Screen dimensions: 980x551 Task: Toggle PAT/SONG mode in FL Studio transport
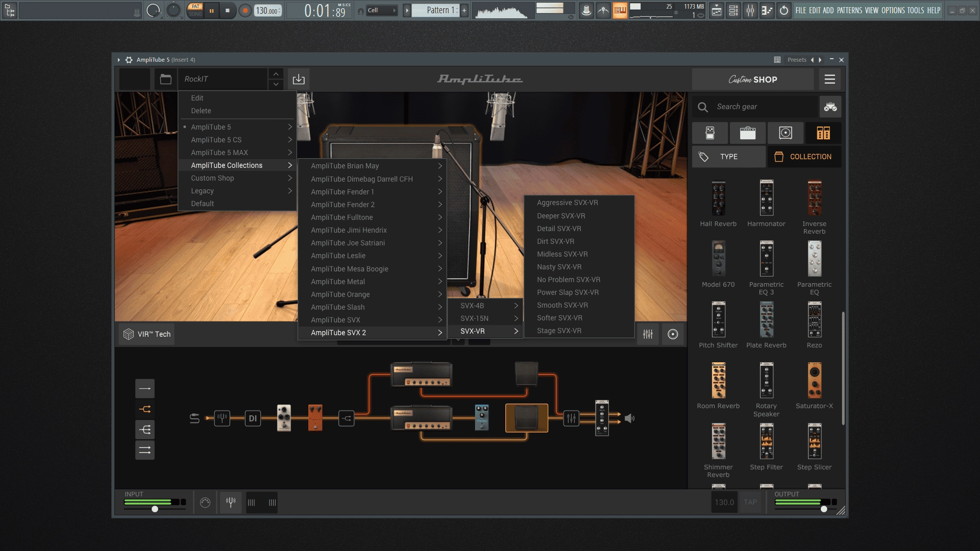pyautogui.click(x=195, y=10)
